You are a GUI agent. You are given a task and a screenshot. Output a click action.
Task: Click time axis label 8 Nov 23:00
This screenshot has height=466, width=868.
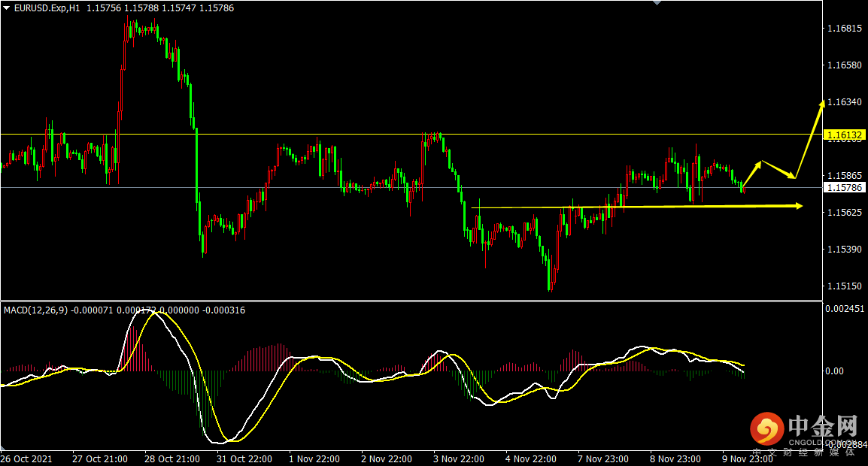[x=675, y=458]
